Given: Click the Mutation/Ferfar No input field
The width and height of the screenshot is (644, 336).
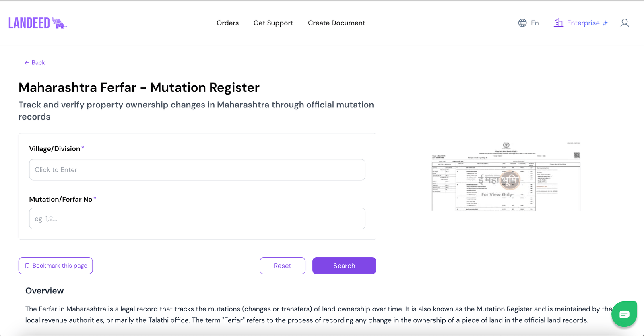Looking at the screenshot, I should click(197, 219).
